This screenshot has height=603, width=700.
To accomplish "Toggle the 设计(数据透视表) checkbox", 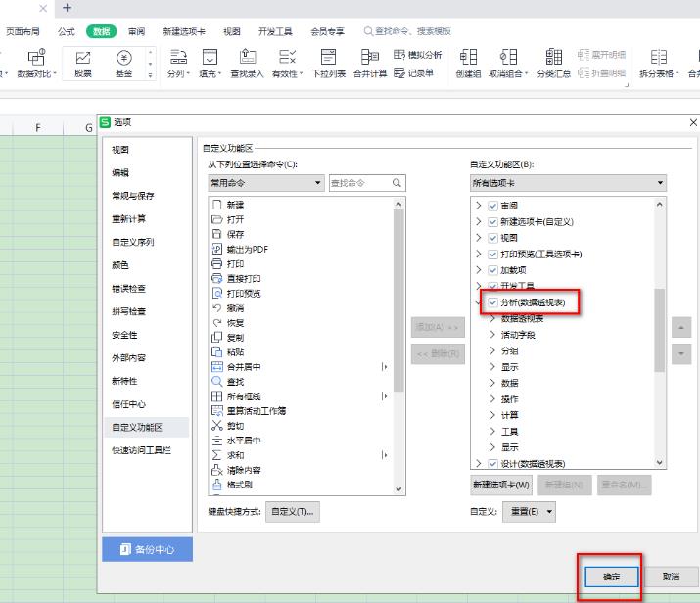I will [492, 464].
